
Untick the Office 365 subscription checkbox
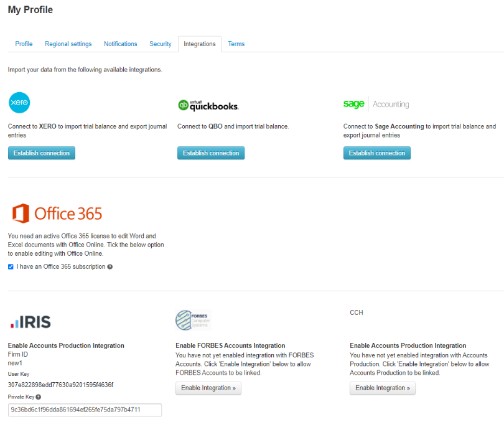point(11,267)
